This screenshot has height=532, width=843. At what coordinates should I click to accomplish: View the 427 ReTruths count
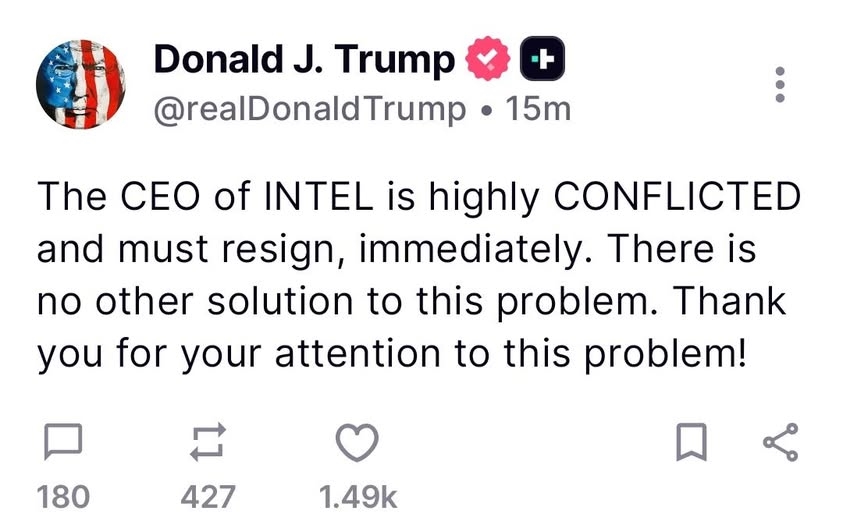click(208, 497)
